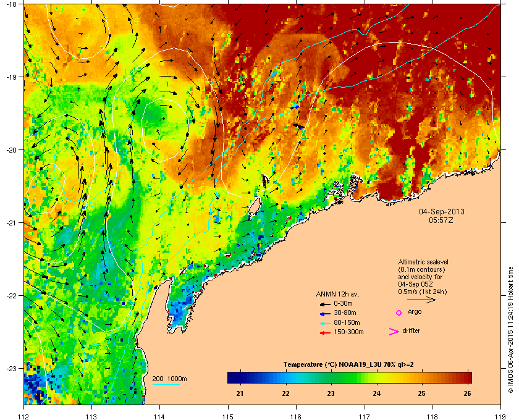This screenshot has height=420, width=519.
Task: Click the latitude axis label -21
Action: coord(12,223)
